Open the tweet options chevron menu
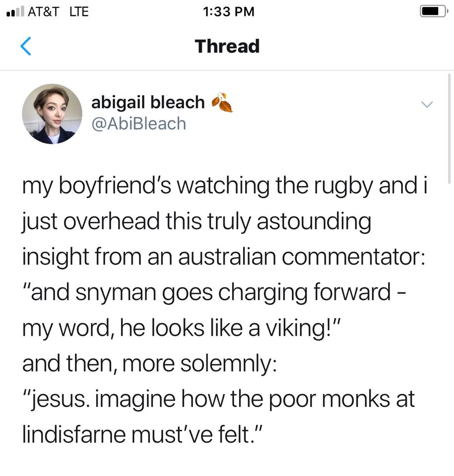The height and width of the screenshot is (476, 454). [426, 105]
